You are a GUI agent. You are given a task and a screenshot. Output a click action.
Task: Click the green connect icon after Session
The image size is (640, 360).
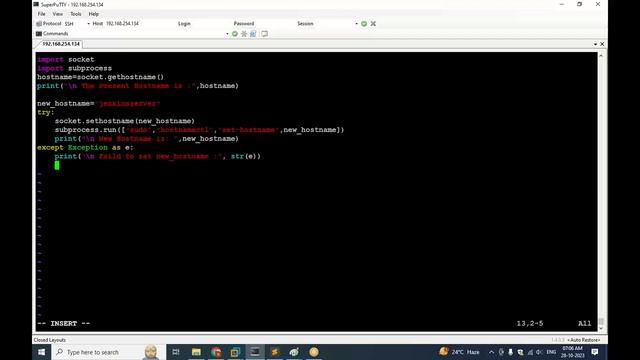(x=364, y=24)
